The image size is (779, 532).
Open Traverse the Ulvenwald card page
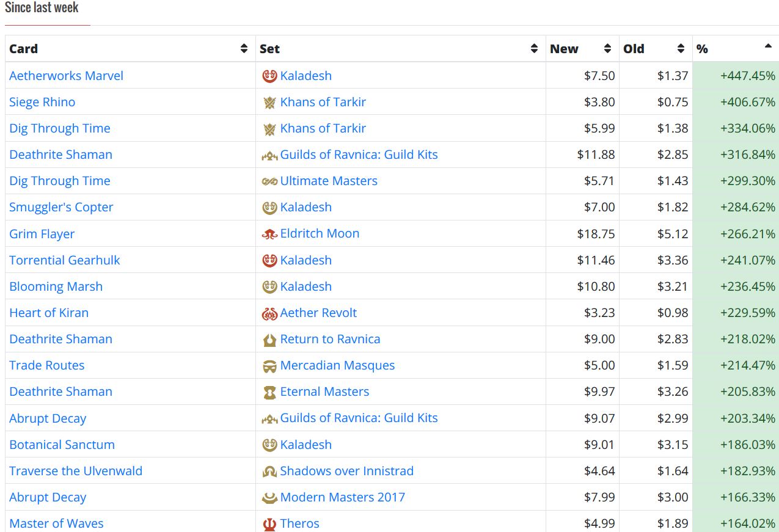pyautogui.click(x=76, y=471)
